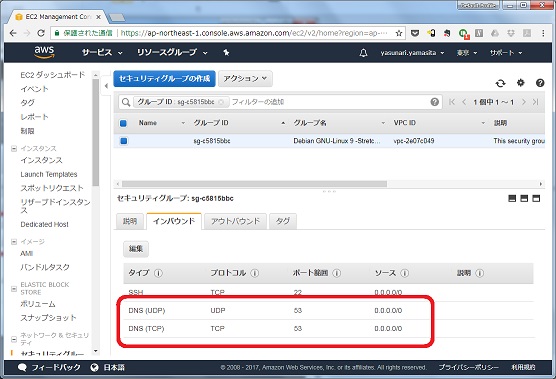
Task: Expand the サービス menu
Action: point(102,52)
